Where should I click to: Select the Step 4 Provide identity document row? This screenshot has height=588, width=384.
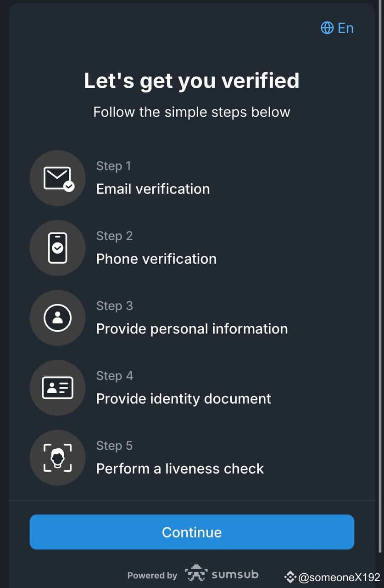click(x=183, y=398)
